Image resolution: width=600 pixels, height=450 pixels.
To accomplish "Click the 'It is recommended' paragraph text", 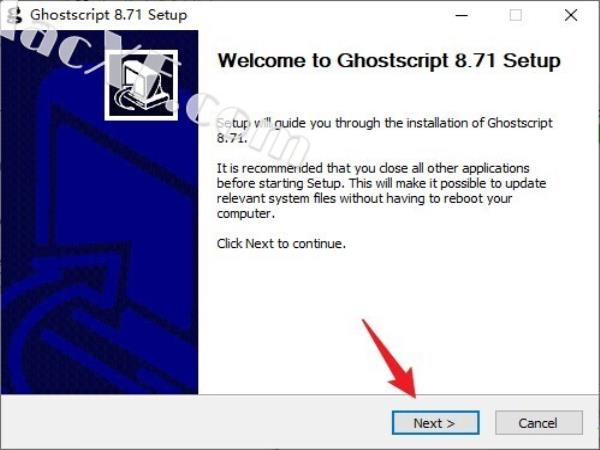I will pos(381,191).
